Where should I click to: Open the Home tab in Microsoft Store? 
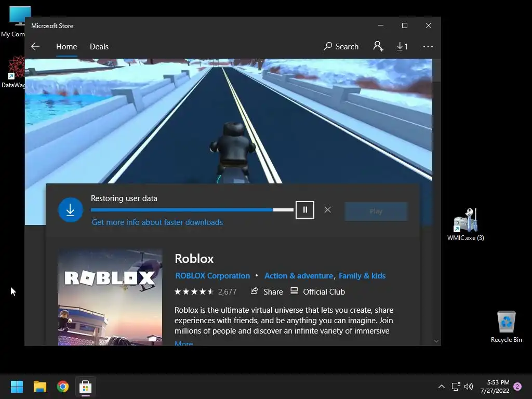pyautogui.click(x=66, y=46)
